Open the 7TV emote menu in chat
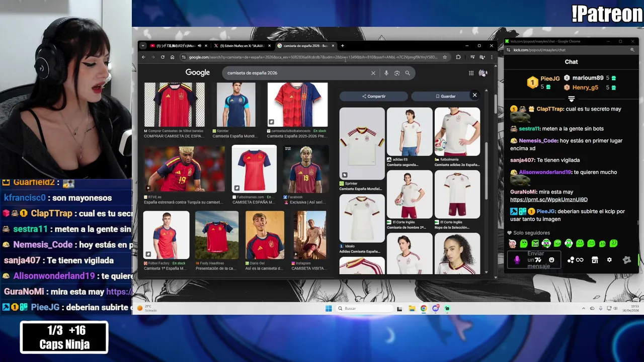Image resolution: width=644 pixels, height=362 pixels. [x=537, y=260]
